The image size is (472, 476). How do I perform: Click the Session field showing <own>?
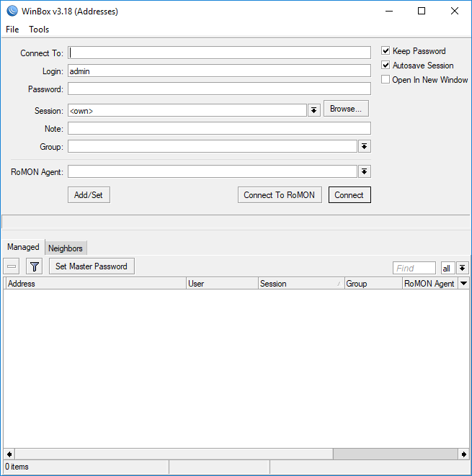[x=187, y=110]
